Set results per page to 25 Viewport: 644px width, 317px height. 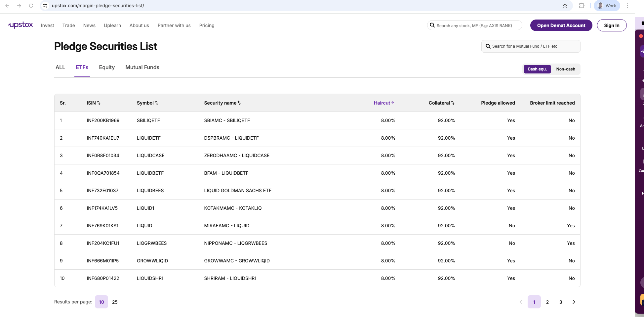(x=115, y=302)
